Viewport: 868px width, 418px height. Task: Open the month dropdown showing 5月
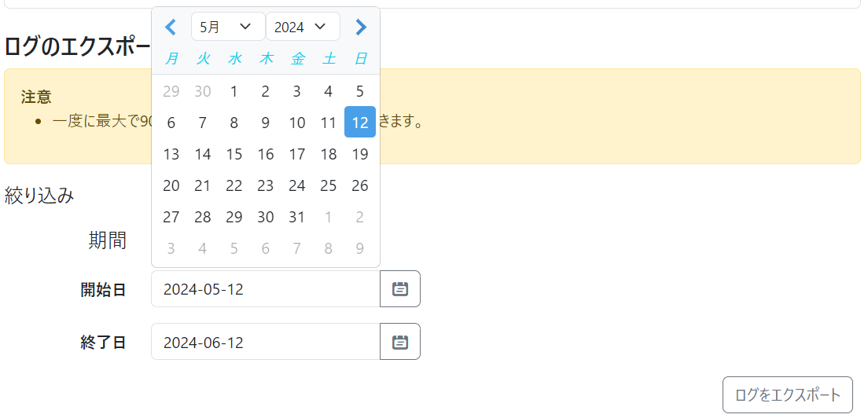227,27
